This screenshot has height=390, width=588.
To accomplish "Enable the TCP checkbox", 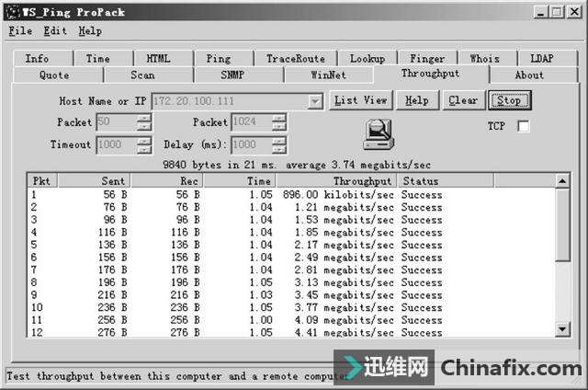I will [x=524, y=126].
